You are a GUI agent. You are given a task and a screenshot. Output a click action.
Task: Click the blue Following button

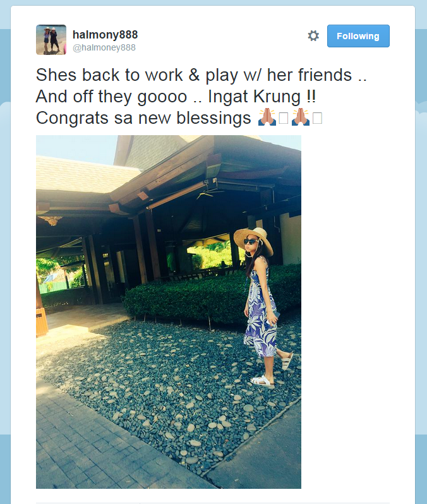(x=358, y=36)
